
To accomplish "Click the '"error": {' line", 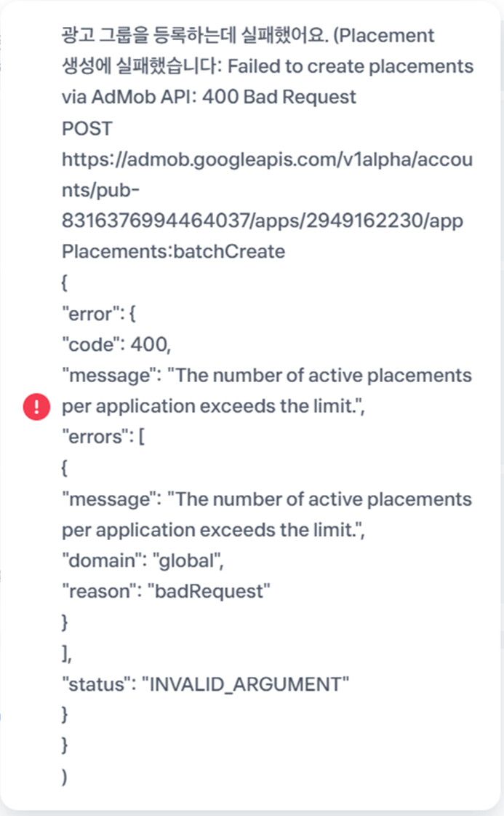I will point(99,314).
